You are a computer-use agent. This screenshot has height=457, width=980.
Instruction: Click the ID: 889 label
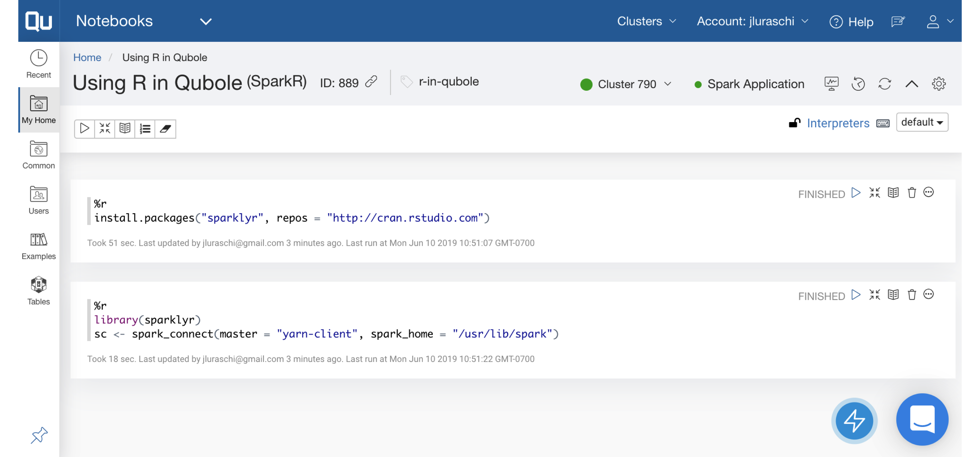(x=339, y=83)
